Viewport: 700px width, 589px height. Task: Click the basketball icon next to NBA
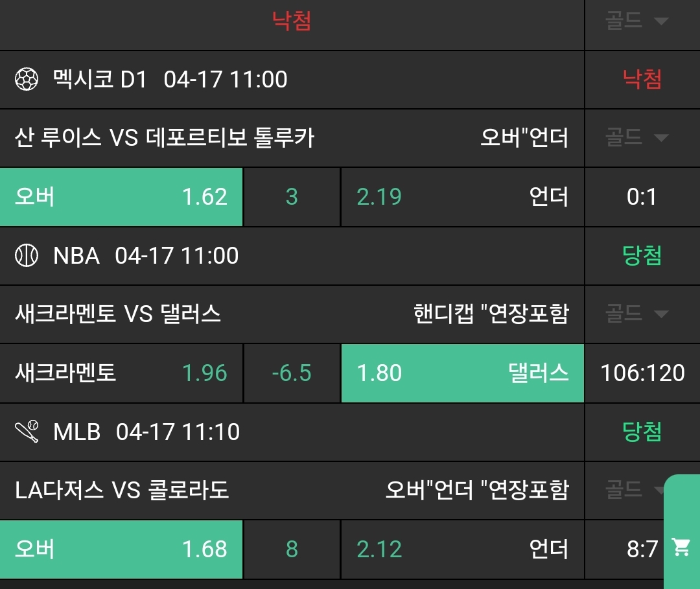(27, 256)
